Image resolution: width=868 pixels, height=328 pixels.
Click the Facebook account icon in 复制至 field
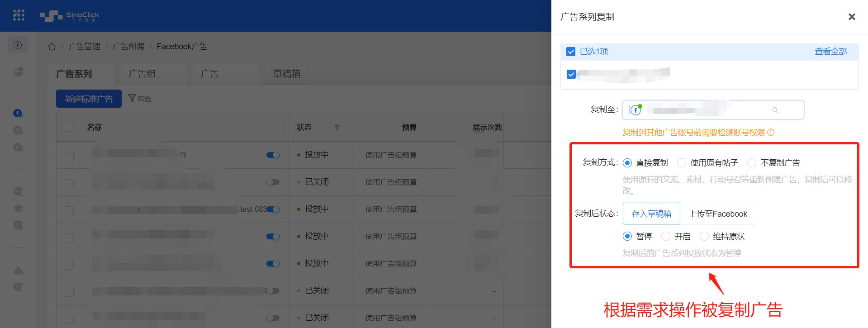636,110
